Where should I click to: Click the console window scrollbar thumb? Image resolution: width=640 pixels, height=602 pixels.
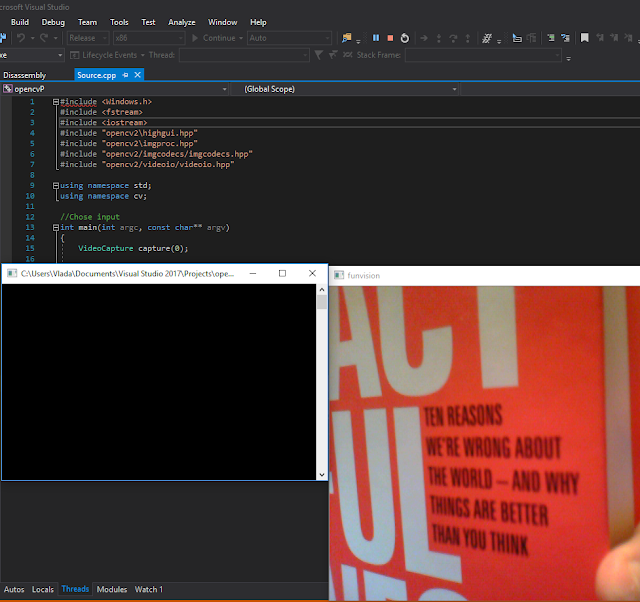(322, 302)
